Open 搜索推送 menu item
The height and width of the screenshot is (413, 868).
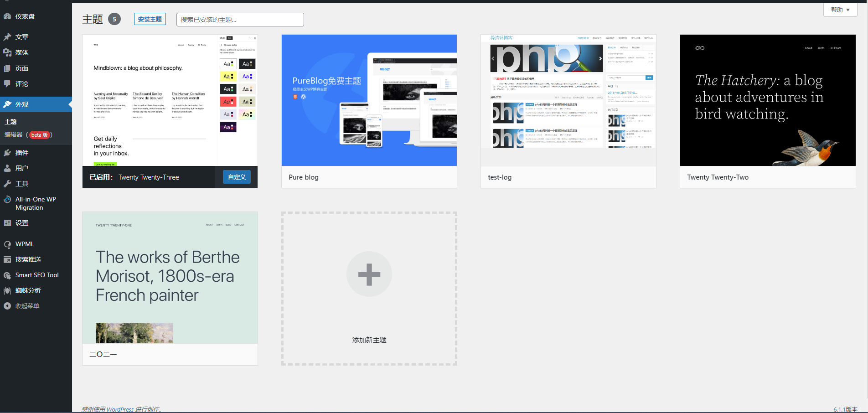coord(36,259)
